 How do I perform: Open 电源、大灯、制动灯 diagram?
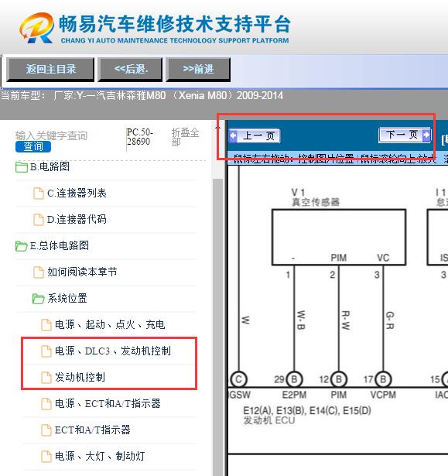pos(100,456)
